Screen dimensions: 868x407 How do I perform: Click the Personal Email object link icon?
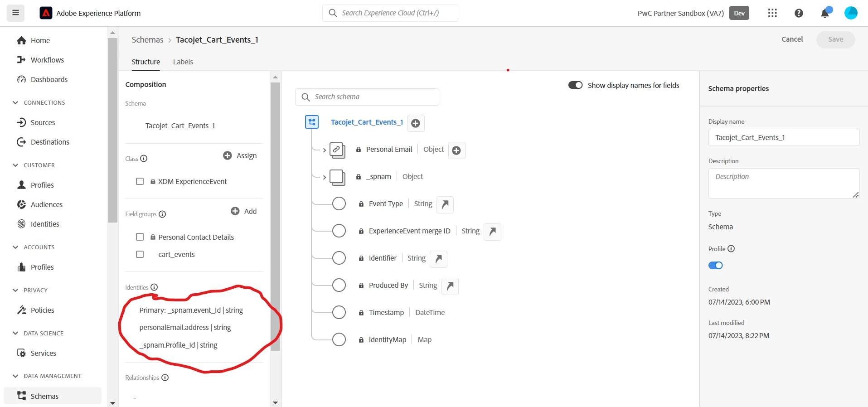[337, 150]
